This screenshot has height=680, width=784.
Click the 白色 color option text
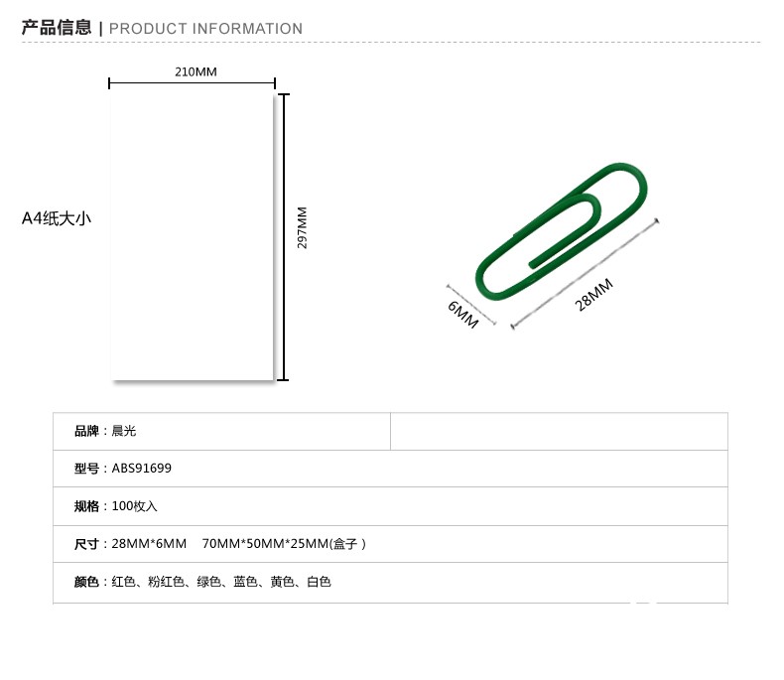point(319,582)
